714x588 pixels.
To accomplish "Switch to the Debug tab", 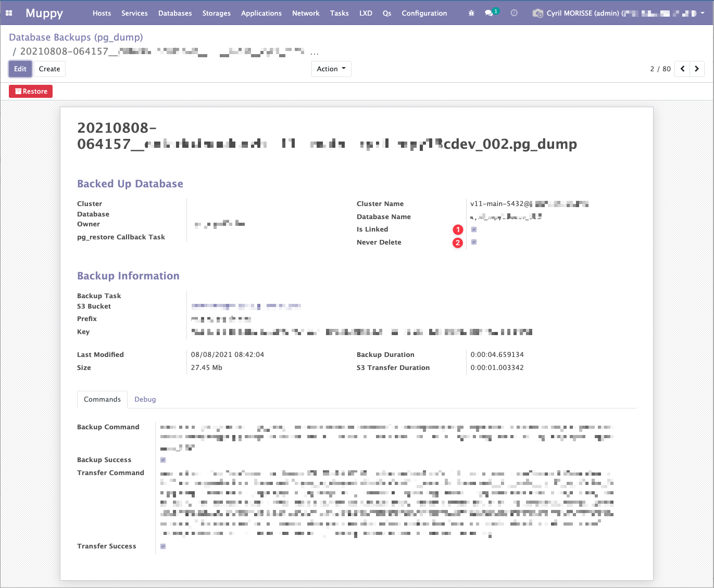I will click(145, 399).
